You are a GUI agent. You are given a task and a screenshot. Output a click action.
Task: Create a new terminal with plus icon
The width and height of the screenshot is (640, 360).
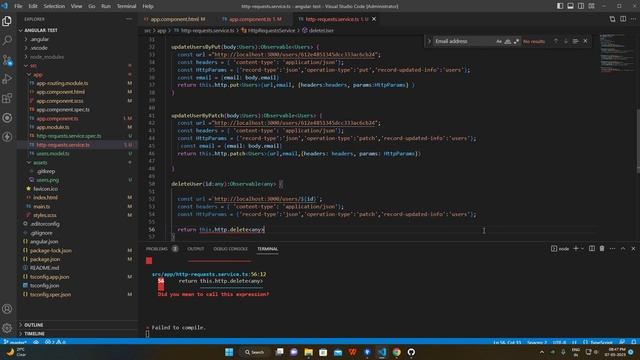pos(576,249)
